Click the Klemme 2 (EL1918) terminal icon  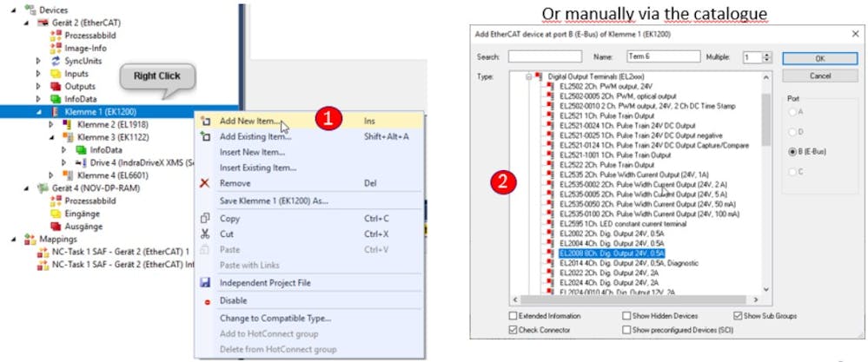pos(68,124)
